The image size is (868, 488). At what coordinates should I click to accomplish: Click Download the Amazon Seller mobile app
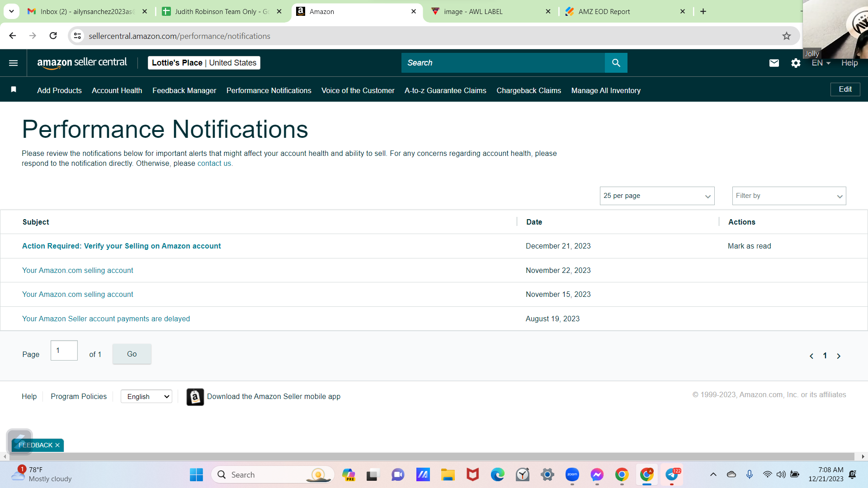(x=274, y=396)
